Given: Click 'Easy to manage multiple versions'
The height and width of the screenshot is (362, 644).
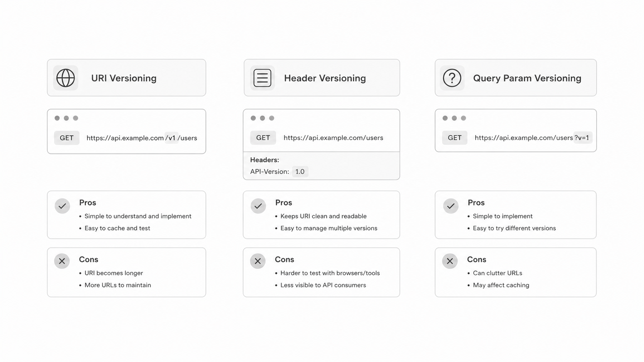Looking at the screenshot, I should point(329,228).
